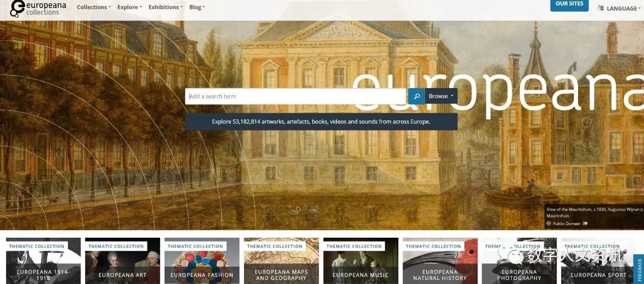Screen dimensions: 644x284
Task: Open the Europeana Art thematic collection
Action: tap(123, 261)
